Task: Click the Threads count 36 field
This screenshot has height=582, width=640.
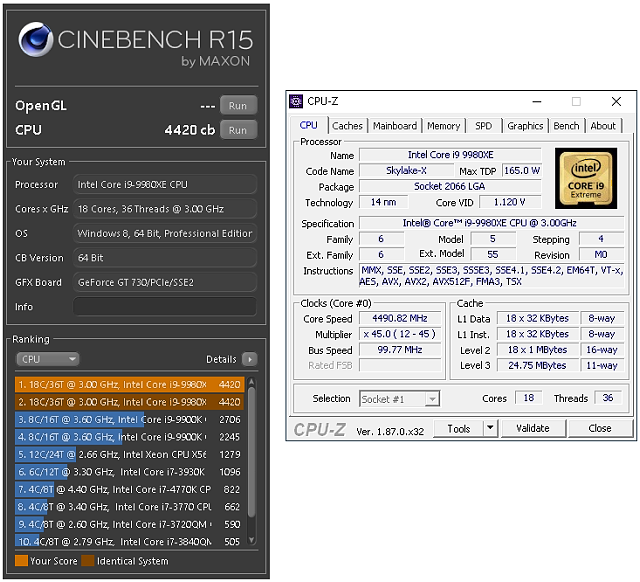Action: [x=608, y=398]
